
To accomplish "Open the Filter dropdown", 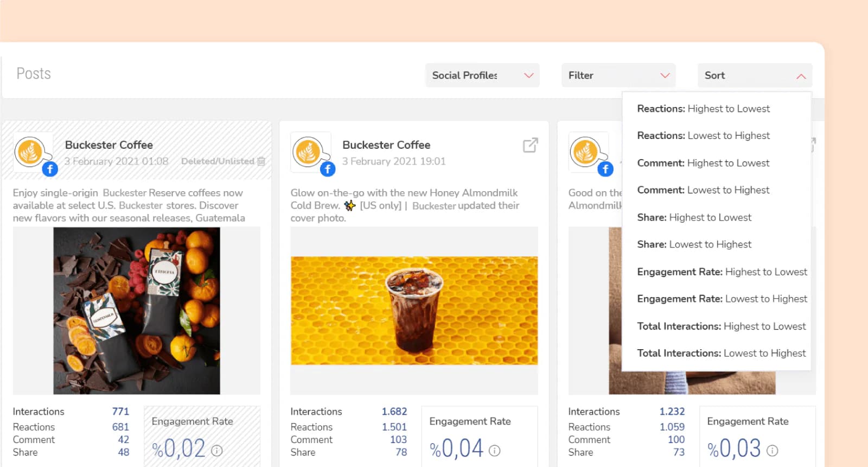I will tap(618, 75).
